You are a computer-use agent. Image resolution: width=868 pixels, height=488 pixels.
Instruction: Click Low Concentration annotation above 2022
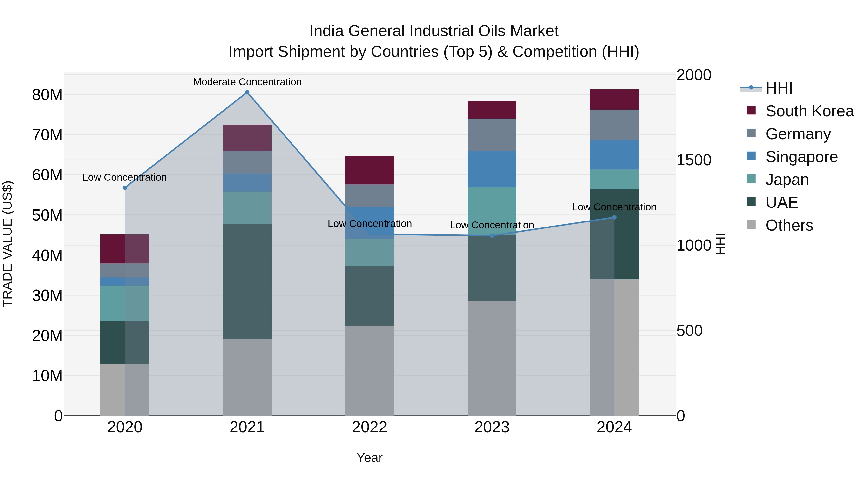tap(370, 224)
